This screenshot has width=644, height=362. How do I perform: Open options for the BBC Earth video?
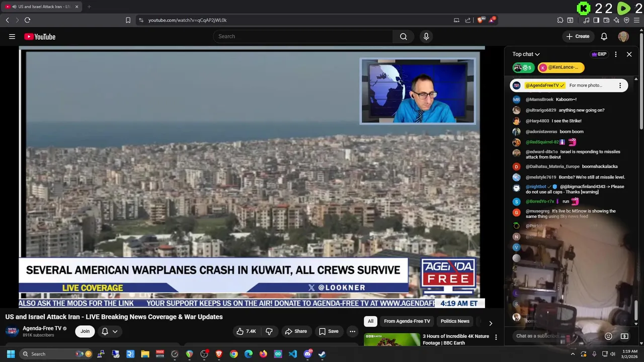(496, 337)
